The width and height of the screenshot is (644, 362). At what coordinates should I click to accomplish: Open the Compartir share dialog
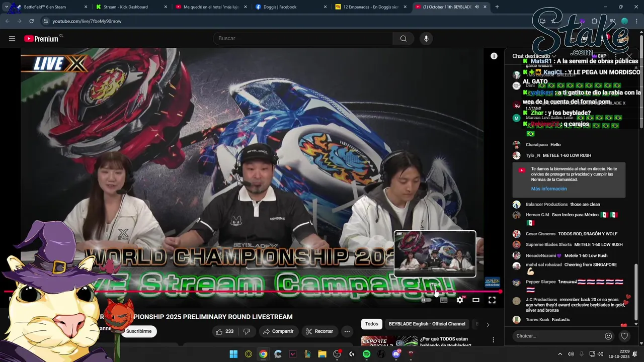278,331
